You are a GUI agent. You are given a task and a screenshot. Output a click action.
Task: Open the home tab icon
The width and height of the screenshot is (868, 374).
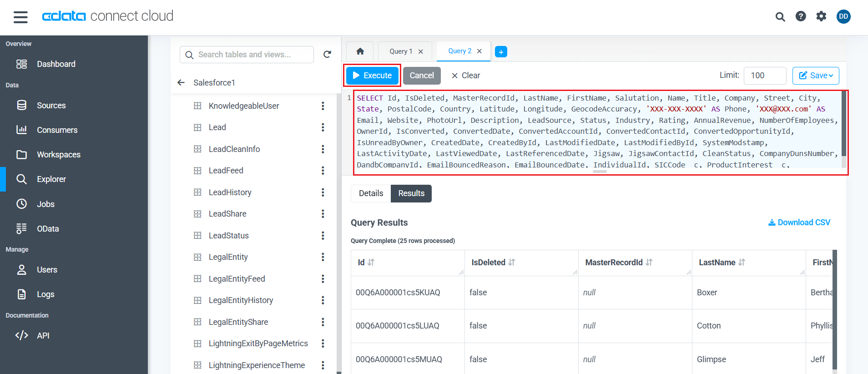(360, 51)
